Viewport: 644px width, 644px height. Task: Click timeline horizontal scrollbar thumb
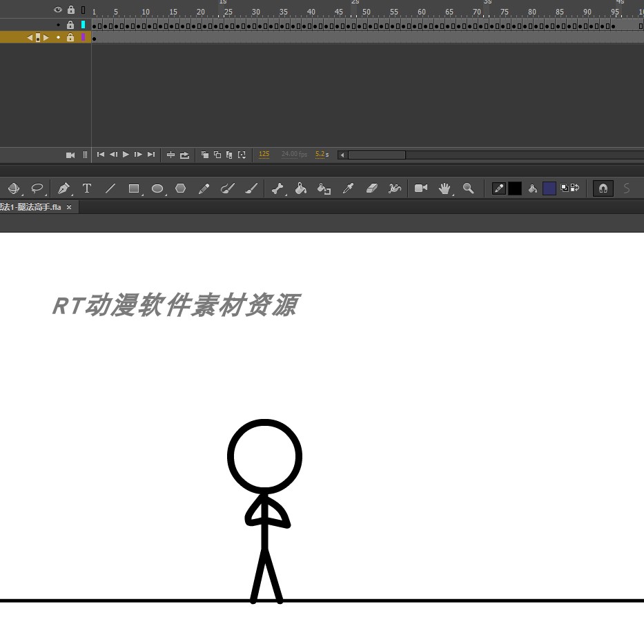[377, 155]
